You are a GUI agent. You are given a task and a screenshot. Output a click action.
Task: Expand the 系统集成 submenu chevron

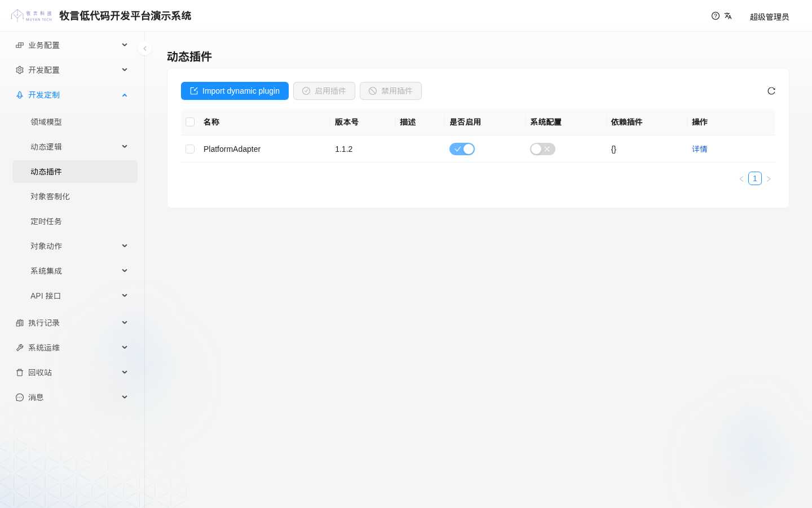(125, 271)
